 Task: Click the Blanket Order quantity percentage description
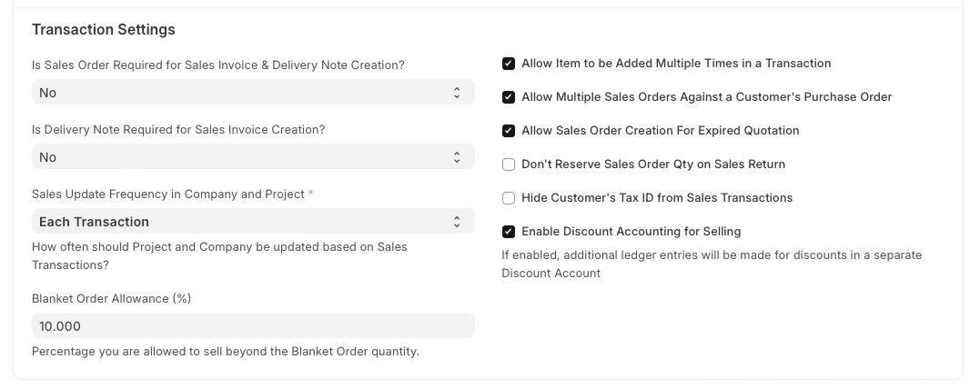point(226,351)
